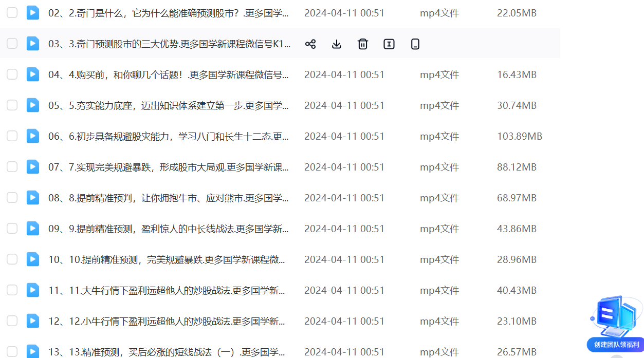Viewport: 644px width, 358px height.
Task: Toggle the checkbox for file 11
Action: point(12,290)
